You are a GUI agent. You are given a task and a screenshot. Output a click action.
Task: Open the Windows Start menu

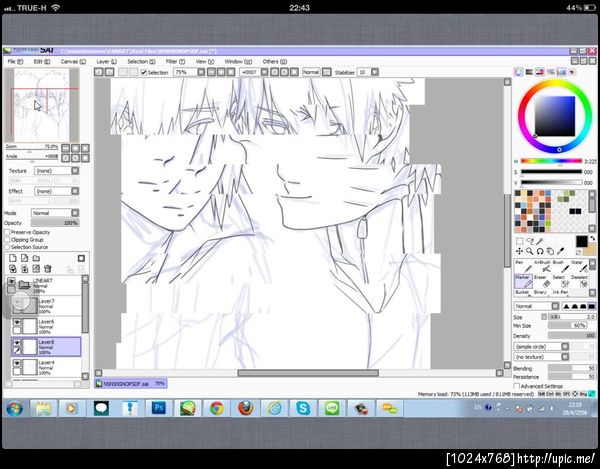(x=14, y=408)
